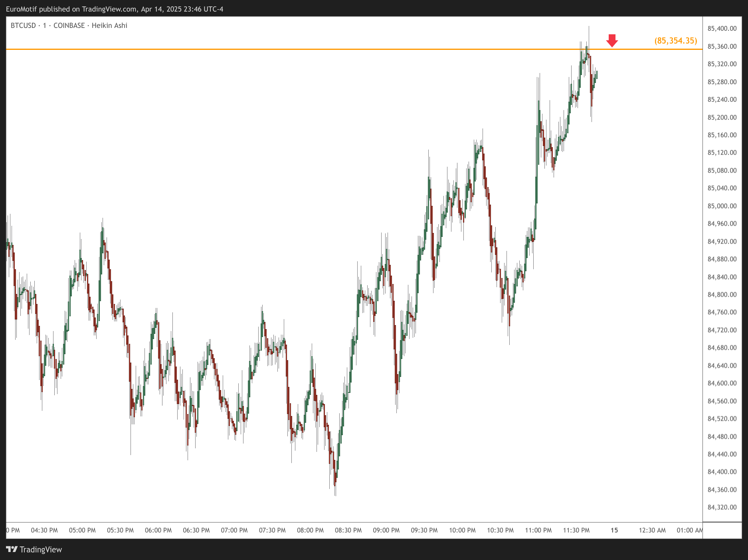Click the 84,920.00 price axis label

pos(722,241)
